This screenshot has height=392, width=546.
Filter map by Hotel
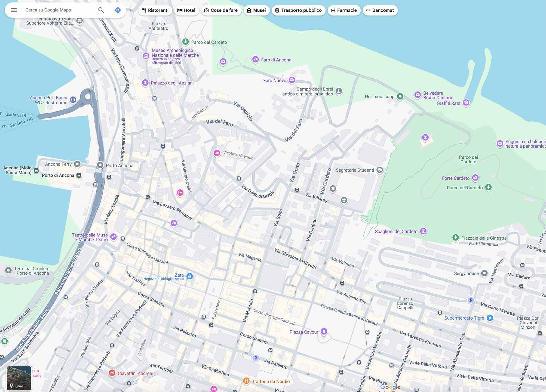(186, 10)
